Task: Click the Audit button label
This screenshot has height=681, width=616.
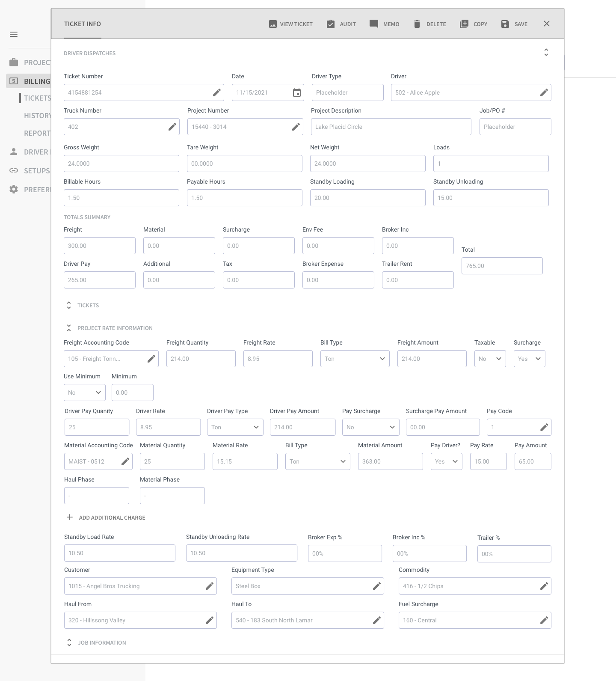Action: pos(348,24)
